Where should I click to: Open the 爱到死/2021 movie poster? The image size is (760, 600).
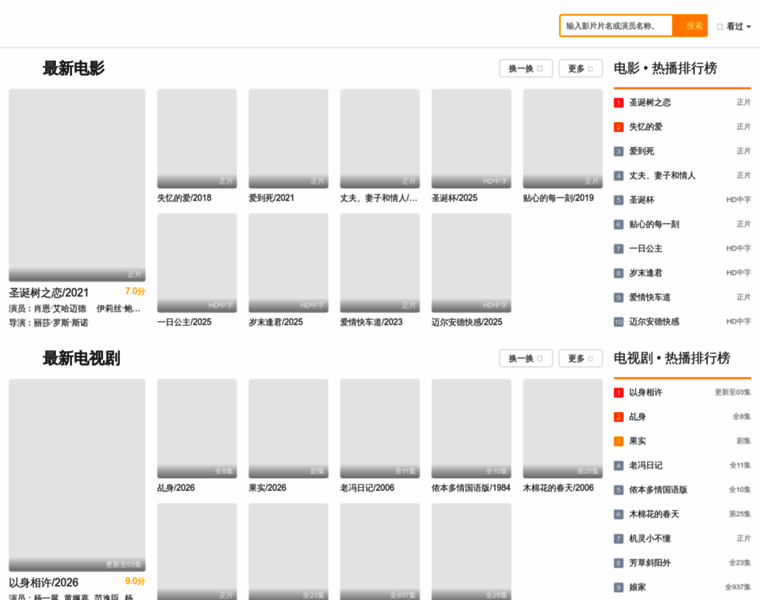click(x=288, y=139)
